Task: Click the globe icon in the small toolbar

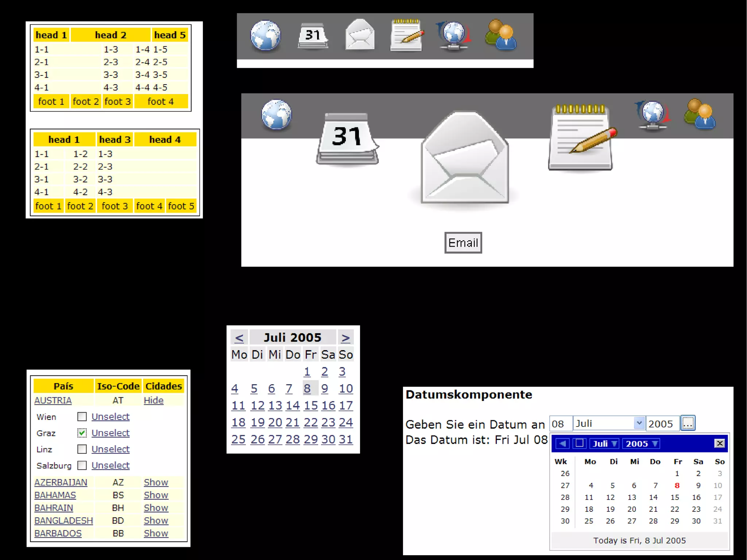Action: tap(266, 35)
